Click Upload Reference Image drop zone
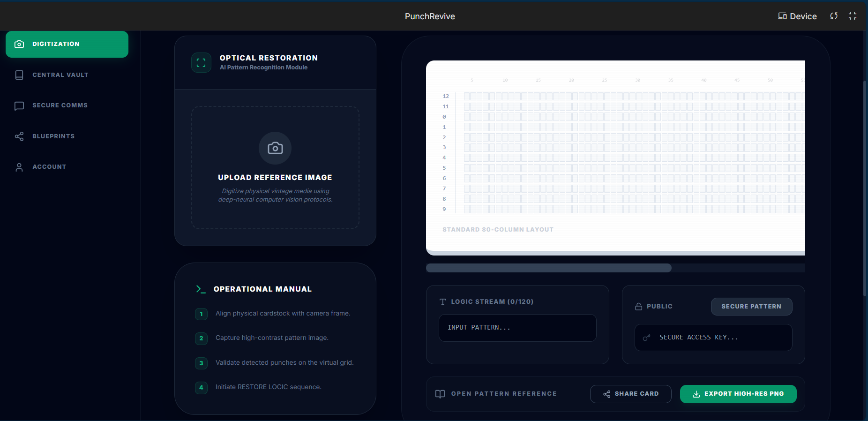The width and height of the screenshot is (868, 421). click(275, 168)
